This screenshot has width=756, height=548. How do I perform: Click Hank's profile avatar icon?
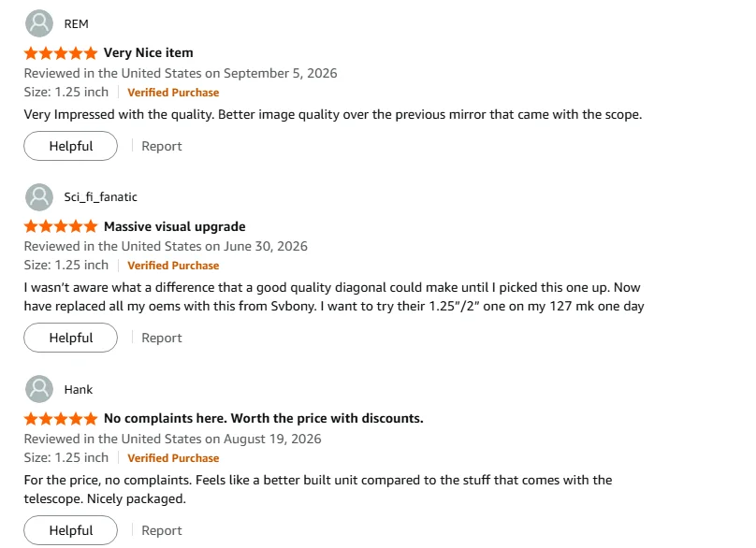[39, 389]
